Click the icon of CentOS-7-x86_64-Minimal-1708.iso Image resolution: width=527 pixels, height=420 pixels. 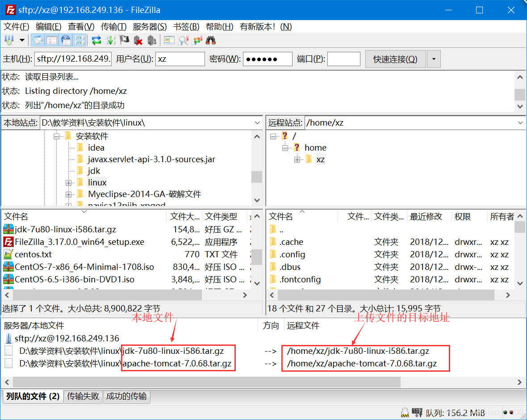(x=8, y=267)
